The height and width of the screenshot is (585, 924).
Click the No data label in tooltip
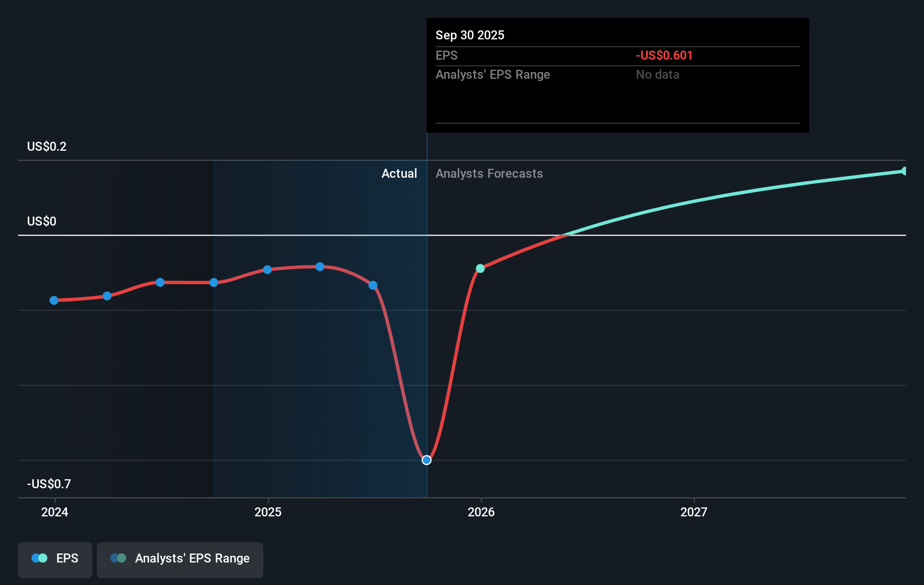(657, 74)
